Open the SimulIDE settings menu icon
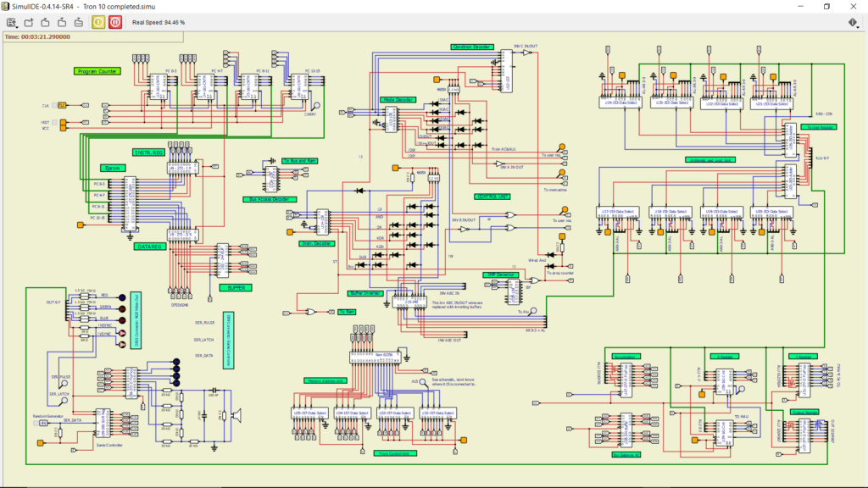This screenshot has width=868, height=488. click(x=10, y=22)
